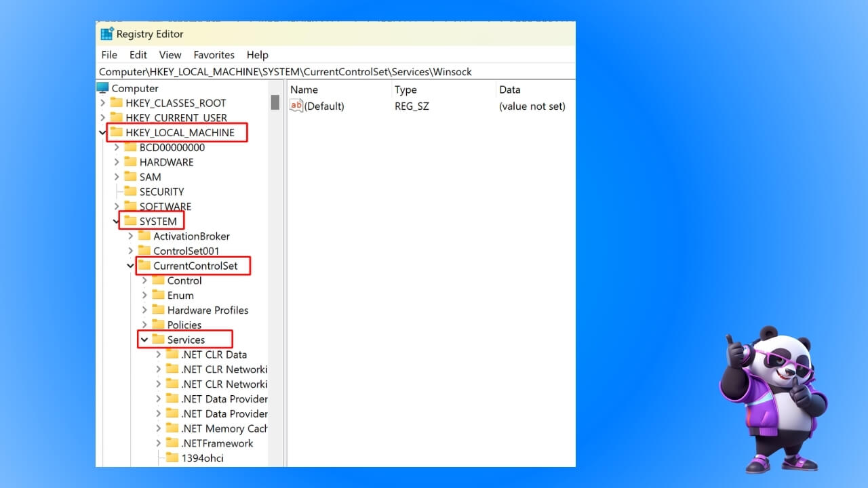
Task: Open the File menu
Action: [109, 55]
